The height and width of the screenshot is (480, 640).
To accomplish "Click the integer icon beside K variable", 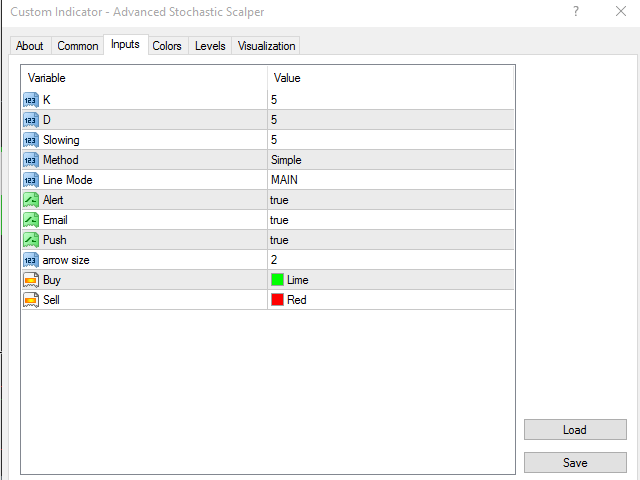I will (30, 100).
